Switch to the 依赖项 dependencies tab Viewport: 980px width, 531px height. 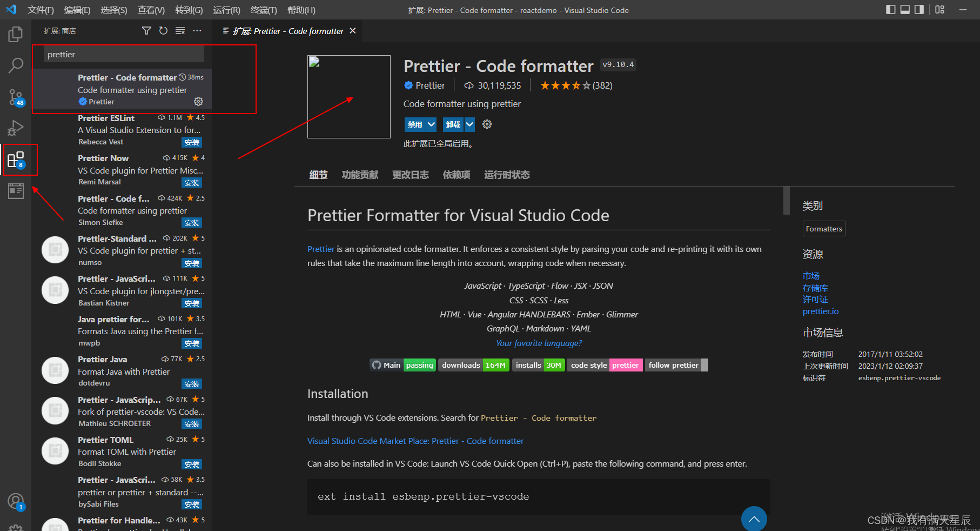click(457, 175)
